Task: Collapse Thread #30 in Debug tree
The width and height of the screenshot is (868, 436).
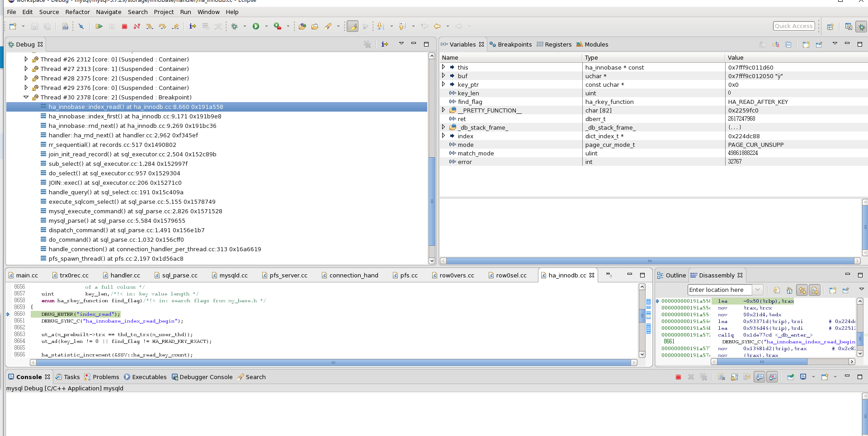Action: click(x=26, y=97)
